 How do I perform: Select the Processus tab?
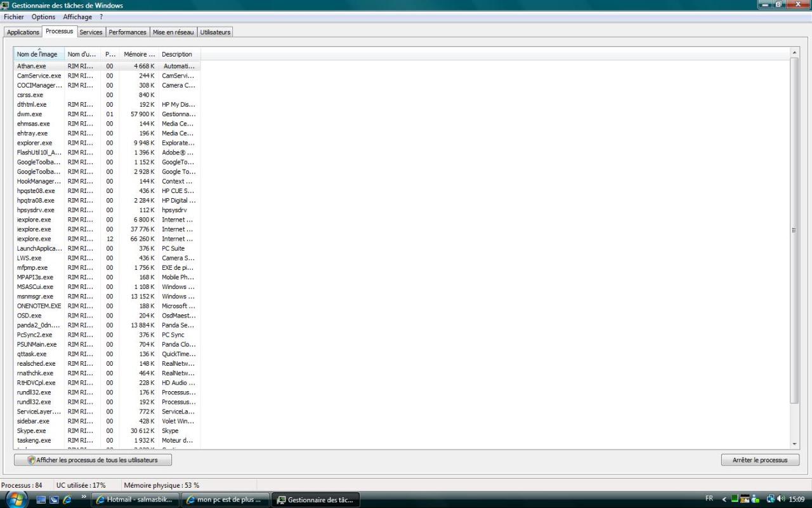tap(60, 31)
